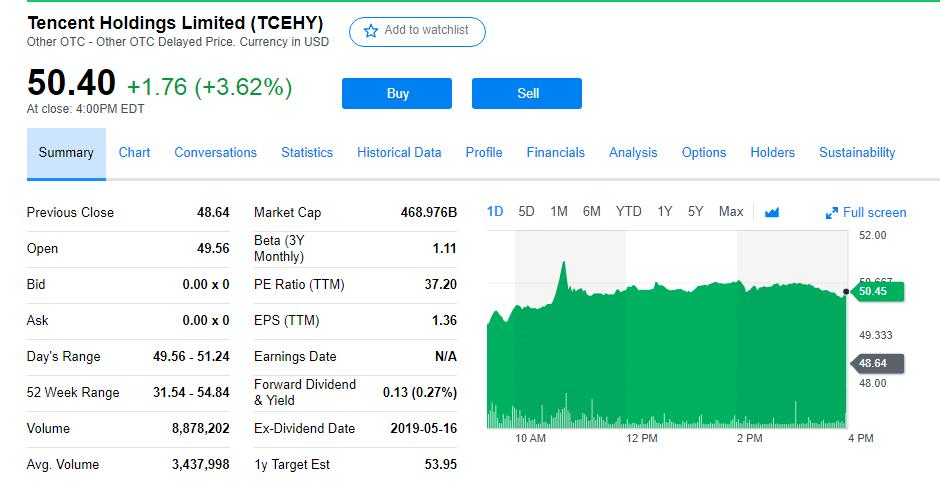Click the 48.64 previous close marker

[878, 363]
